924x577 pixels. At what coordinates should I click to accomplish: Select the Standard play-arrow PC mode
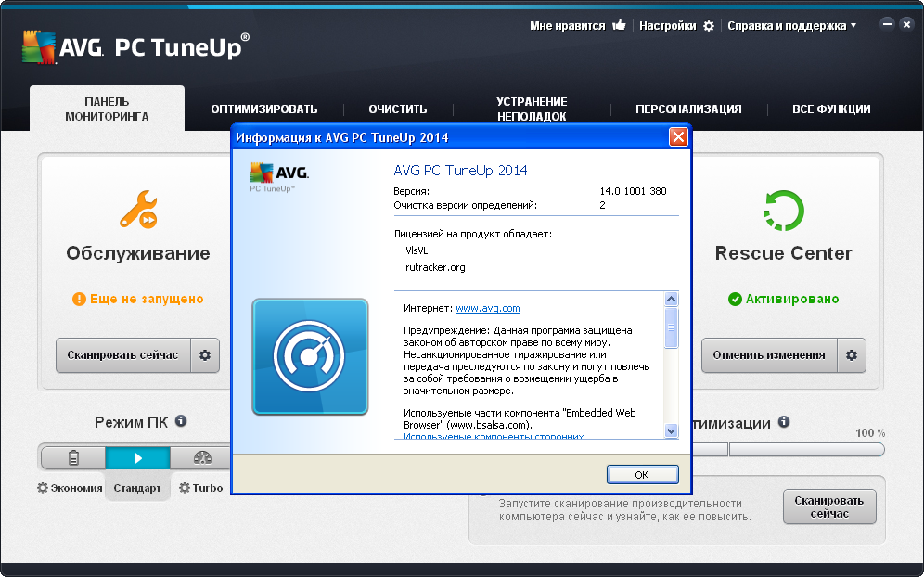click(138, 458)
